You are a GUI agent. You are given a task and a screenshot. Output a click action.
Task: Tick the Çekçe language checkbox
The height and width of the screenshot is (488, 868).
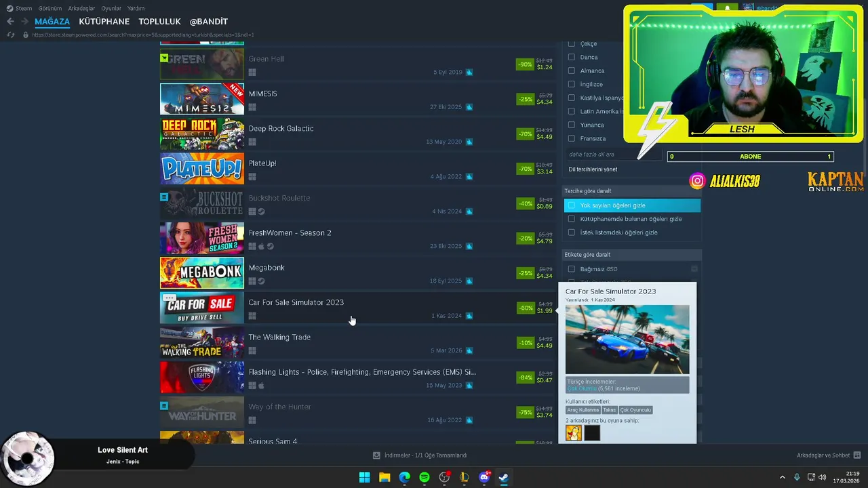571,43
